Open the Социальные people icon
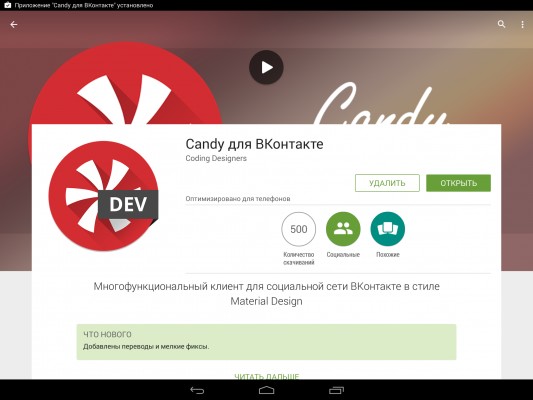The image size is (533, 400). [x=343, y=229]
